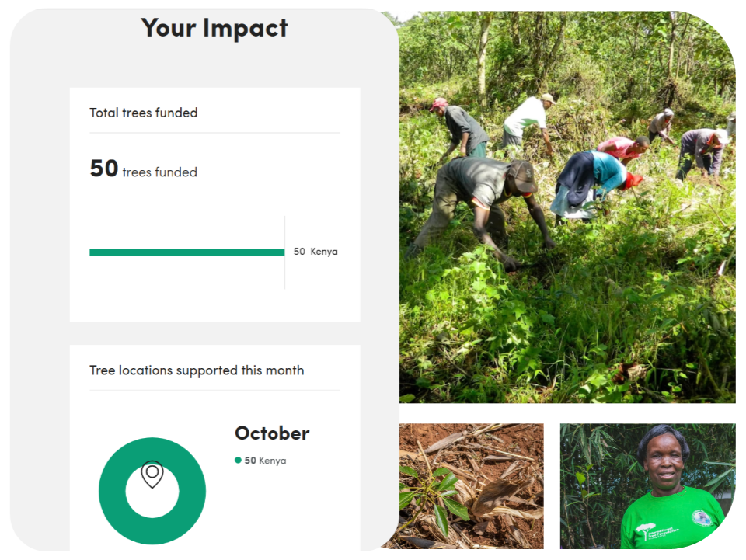Open the photo of woman in green shirt
746x560 pixels.
point(647,486)
